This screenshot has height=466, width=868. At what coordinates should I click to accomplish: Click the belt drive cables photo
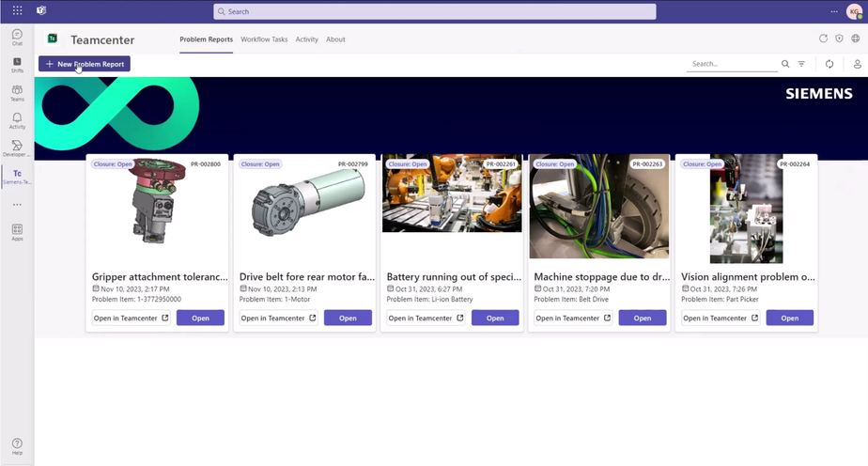599,207
